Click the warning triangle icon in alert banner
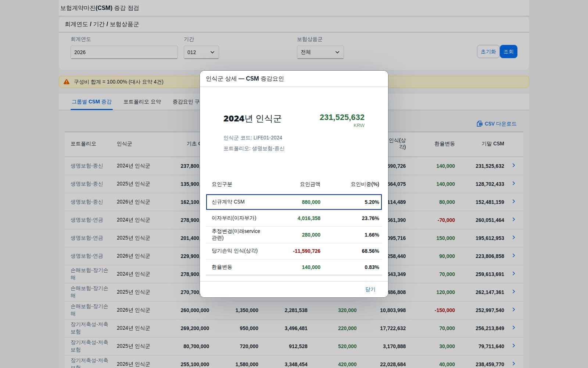 point(67,82)
